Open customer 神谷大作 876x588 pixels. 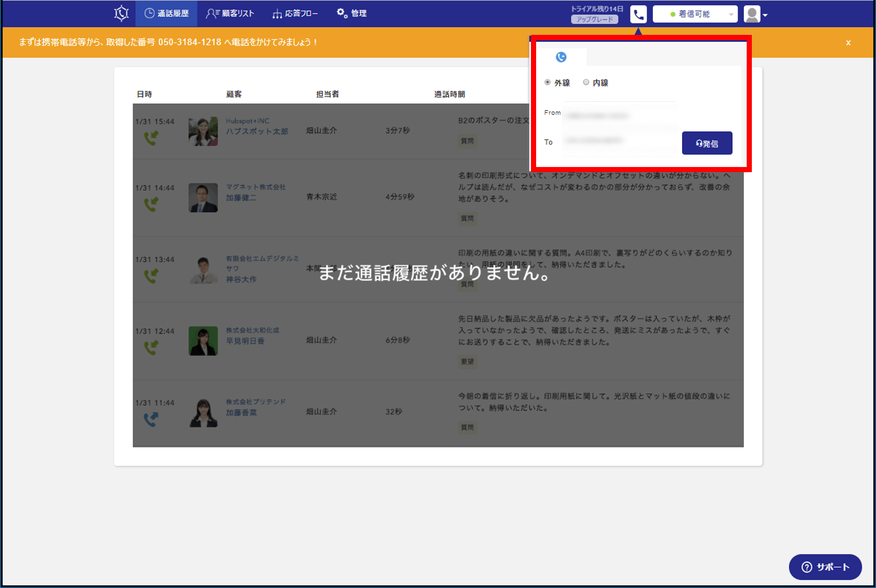coord(241,279)
